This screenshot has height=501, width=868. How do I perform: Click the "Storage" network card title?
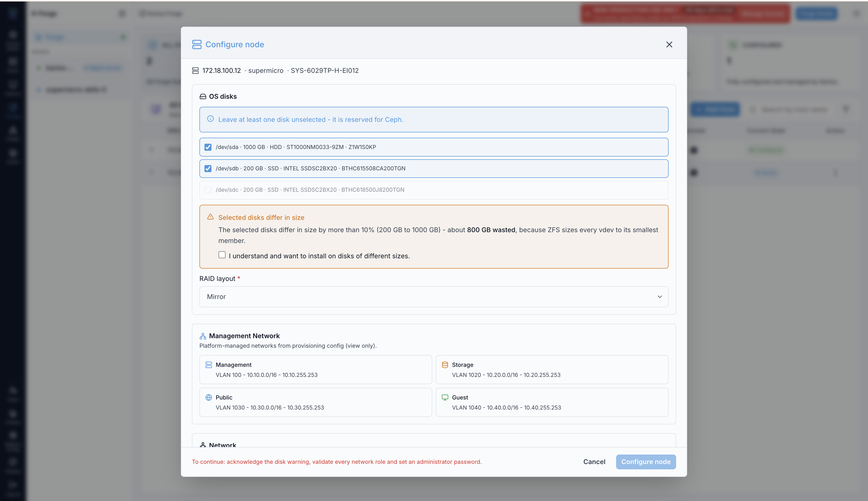463,365
